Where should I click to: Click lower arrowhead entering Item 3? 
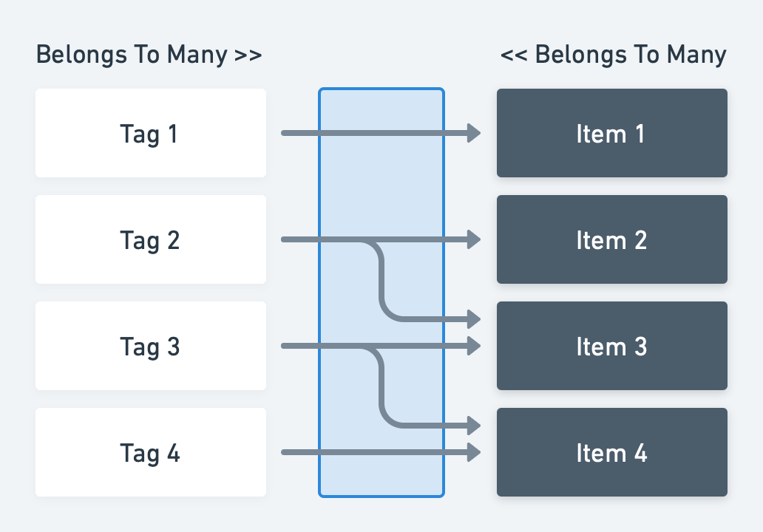[474, 346]
